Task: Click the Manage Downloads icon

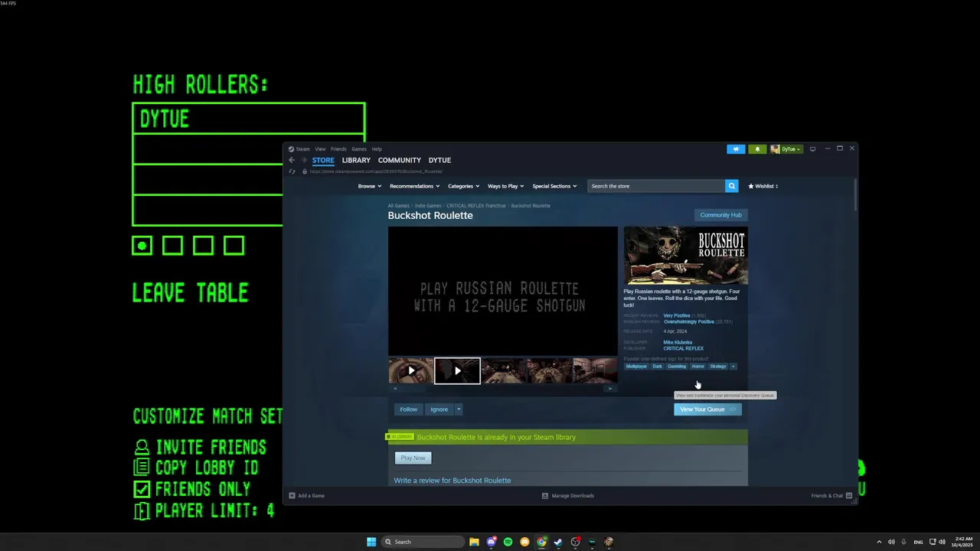Action: (545, 496)
